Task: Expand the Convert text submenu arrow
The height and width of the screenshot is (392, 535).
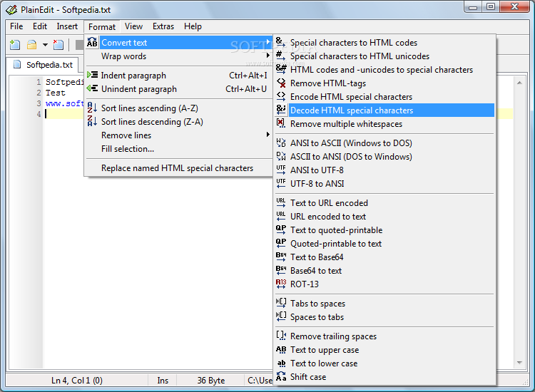Action: tap(268, 42)
